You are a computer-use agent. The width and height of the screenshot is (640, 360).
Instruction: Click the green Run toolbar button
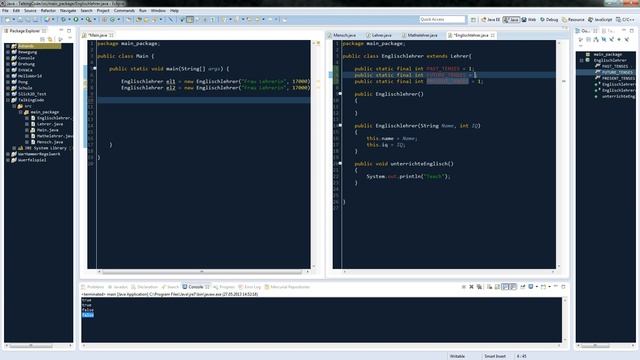(76, 20)
